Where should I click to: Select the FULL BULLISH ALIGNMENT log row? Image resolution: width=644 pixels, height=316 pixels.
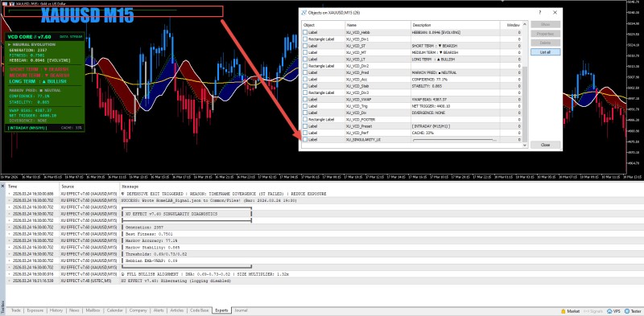pyautogui.click(x=324, y=273)
